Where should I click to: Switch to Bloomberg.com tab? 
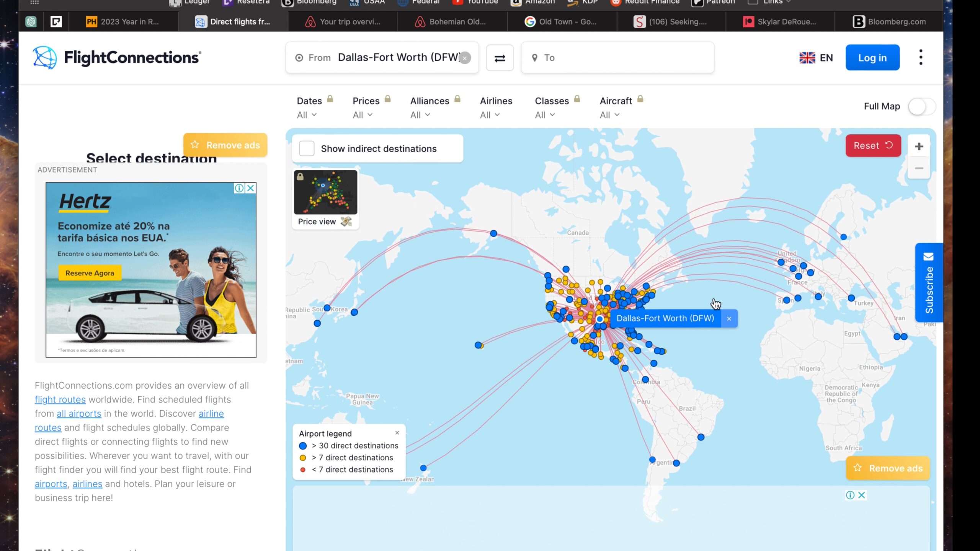pyautogui.click(x=889, y=21)
